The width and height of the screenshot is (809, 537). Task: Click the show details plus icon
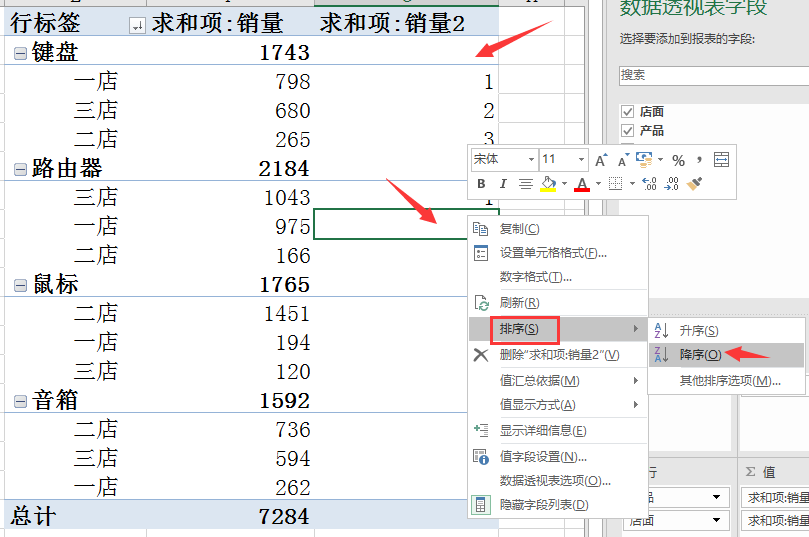tap(480, 430)
